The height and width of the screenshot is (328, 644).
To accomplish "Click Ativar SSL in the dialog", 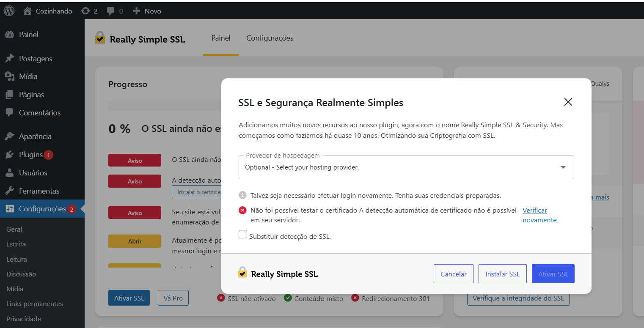I will (553, 274).
